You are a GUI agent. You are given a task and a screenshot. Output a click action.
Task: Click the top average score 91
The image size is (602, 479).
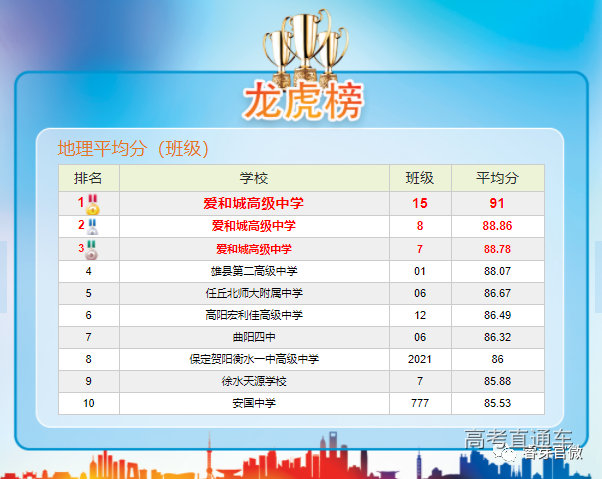tap(497, 203)
